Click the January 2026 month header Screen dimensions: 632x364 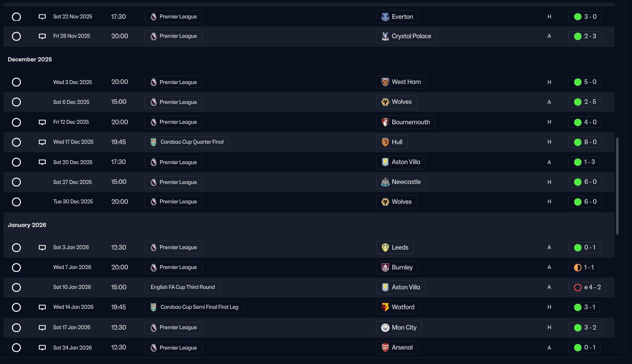click(x=27, y=225)
